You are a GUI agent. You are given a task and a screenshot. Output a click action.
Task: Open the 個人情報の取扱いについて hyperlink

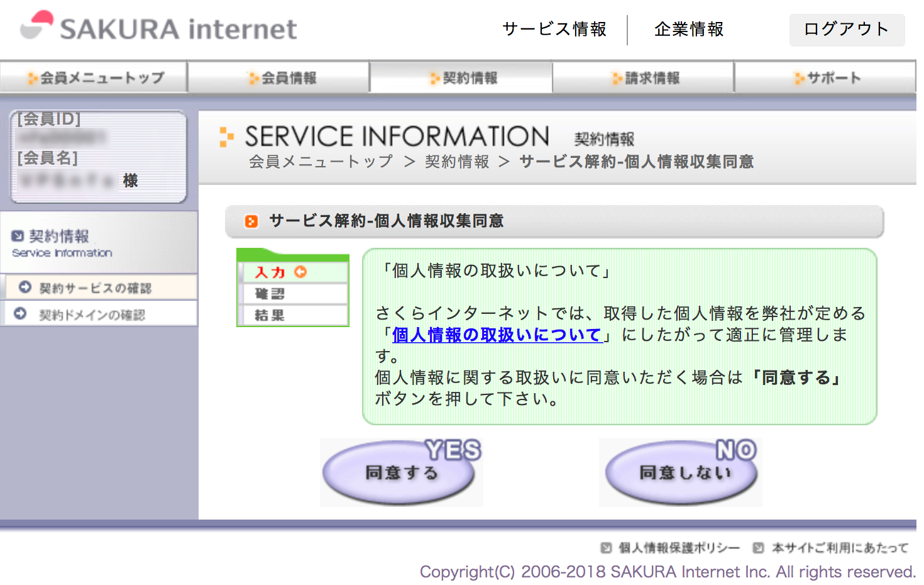tap(497, 335)
